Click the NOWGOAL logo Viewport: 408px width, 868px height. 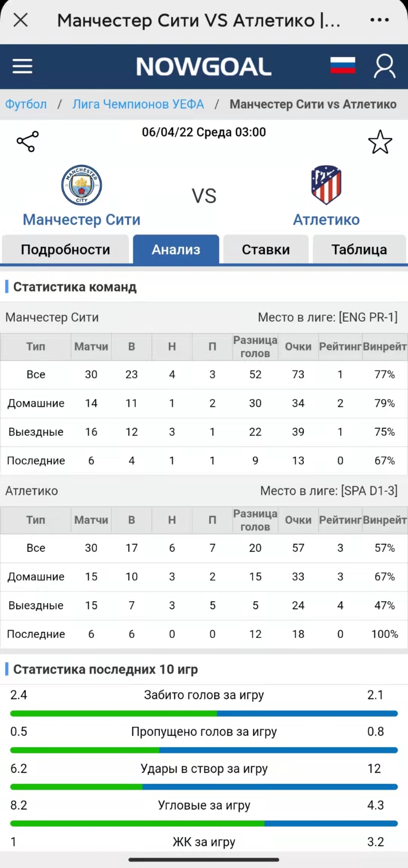tap(204, 67)
